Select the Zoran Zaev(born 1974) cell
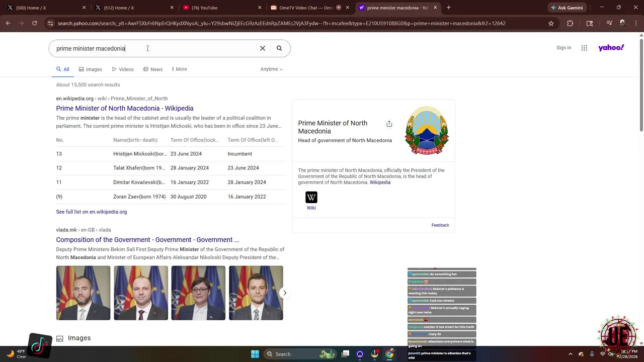644x362 pixels. point(139,197)
